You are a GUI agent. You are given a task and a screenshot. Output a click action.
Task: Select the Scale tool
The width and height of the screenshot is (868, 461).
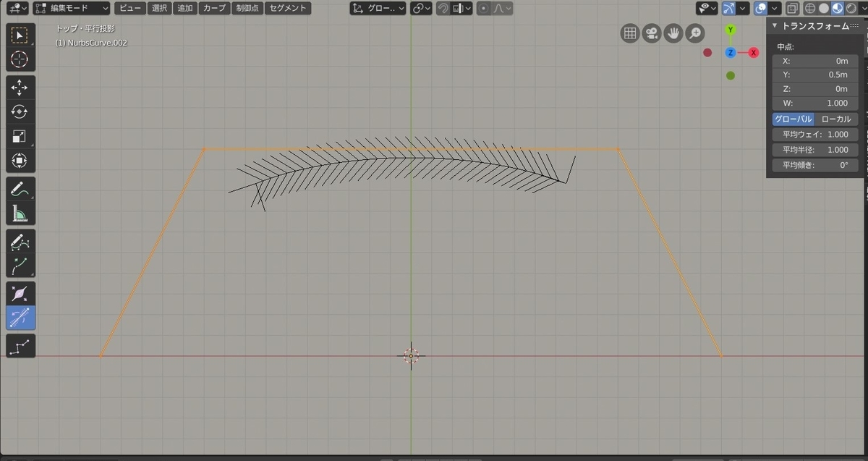(x=20, y=136)
